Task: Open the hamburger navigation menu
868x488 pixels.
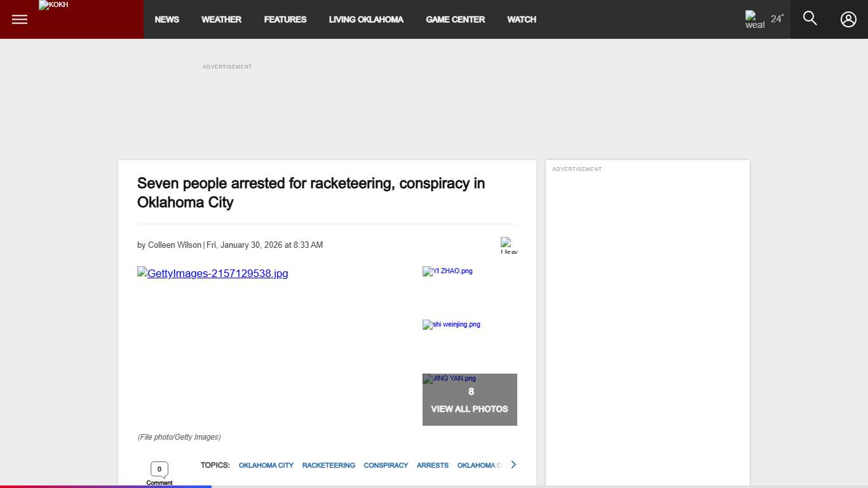Action: [20, 19]
